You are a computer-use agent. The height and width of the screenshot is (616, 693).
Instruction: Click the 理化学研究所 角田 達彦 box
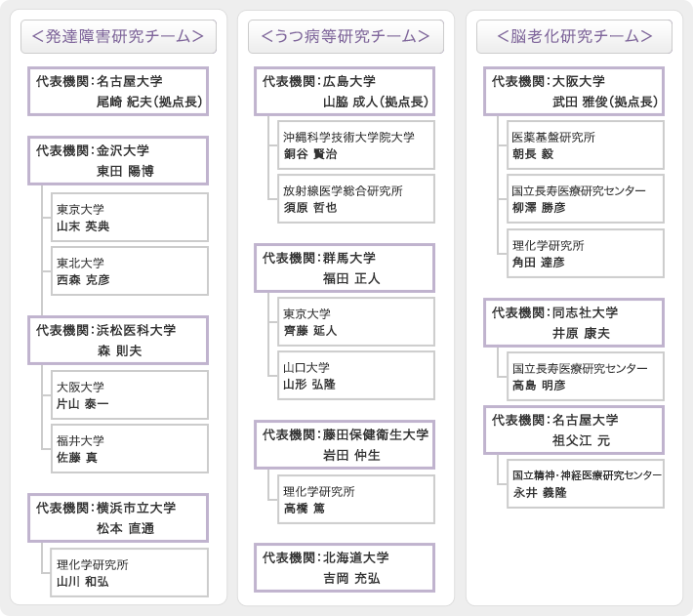coord(586,254)
